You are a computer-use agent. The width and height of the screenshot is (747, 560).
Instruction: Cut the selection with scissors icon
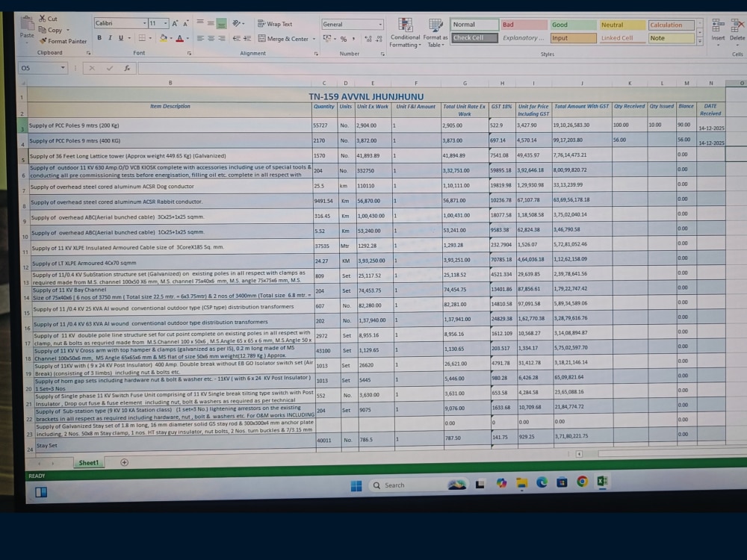pyautogui.click(x=43, y=19)
